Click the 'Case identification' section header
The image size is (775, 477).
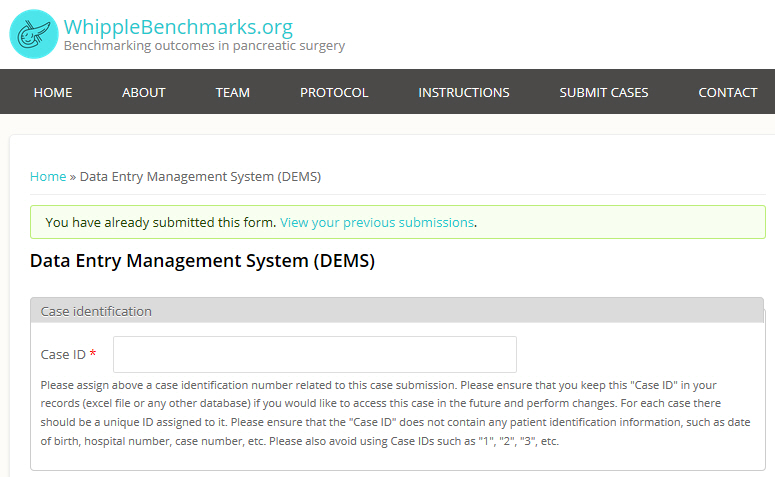pyautogui.click(x=96, y=311)
